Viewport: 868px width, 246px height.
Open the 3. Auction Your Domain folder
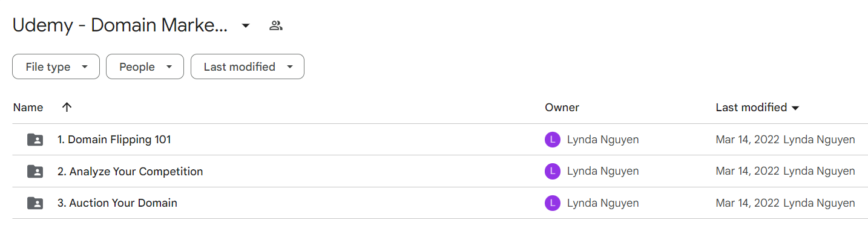click(x=117, y=203)
